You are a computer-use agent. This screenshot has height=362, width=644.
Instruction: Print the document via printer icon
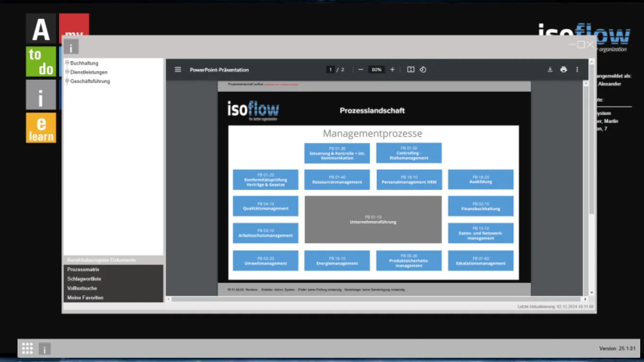coord(564,69)
